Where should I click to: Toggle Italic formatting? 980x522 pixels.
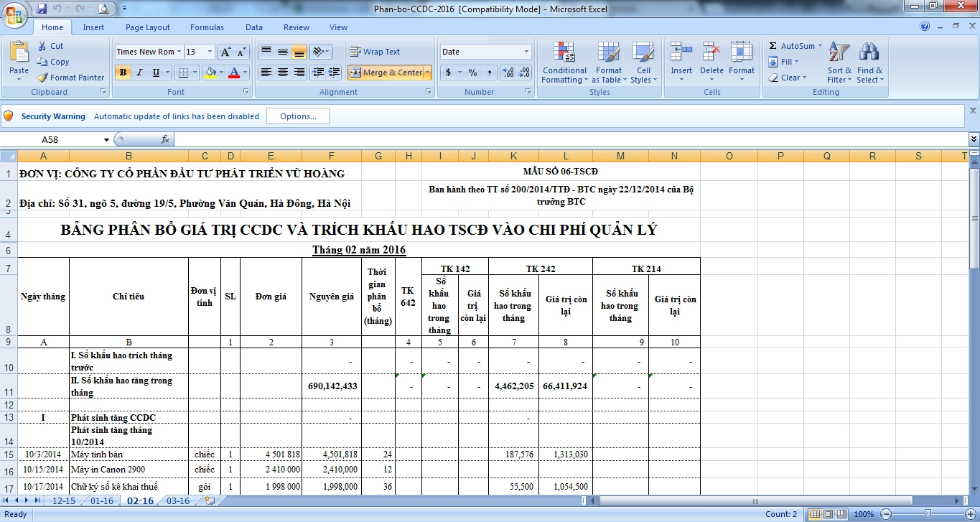139,73
